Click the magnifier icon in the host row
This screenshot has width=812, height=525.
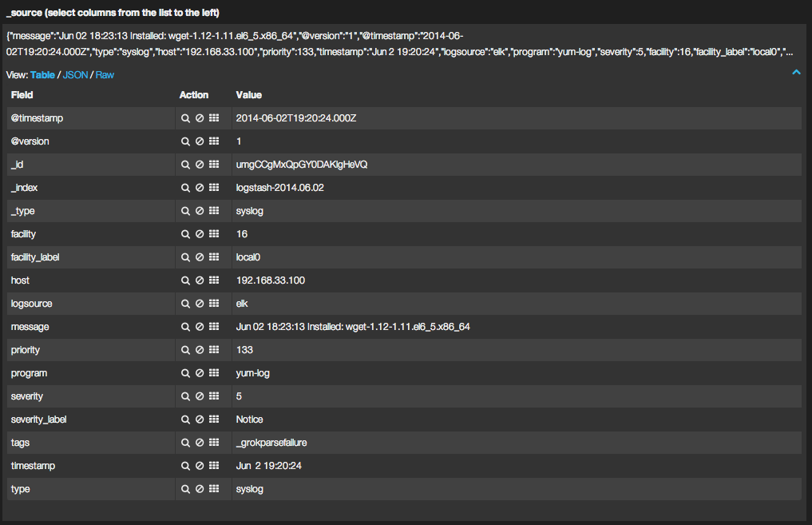[185, 280]
